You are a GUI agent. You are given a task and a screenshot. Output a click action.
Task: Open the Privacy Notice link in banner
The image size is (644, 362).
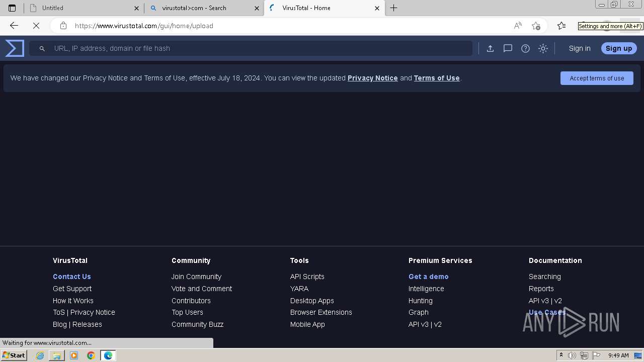coord(373,78)
